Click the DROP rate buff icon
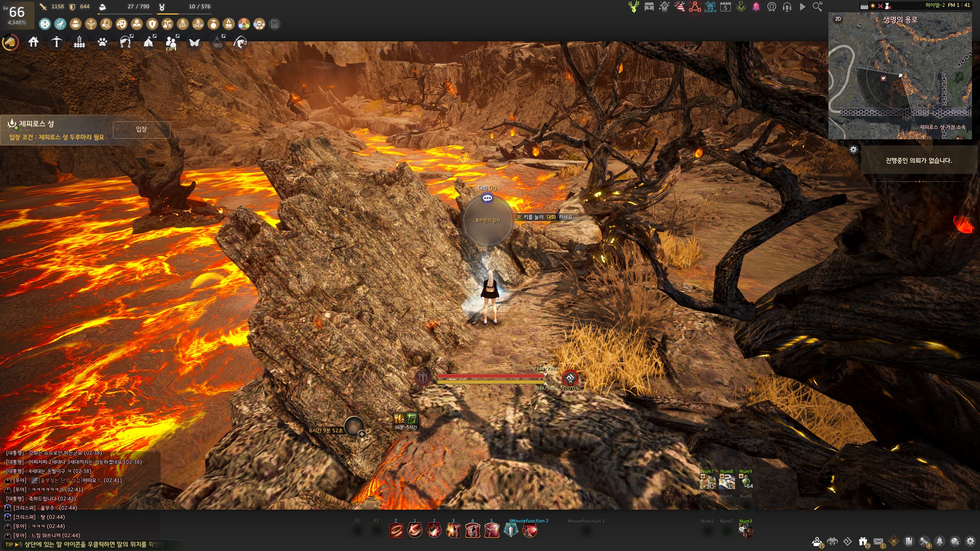 click(x=198, y=24)
